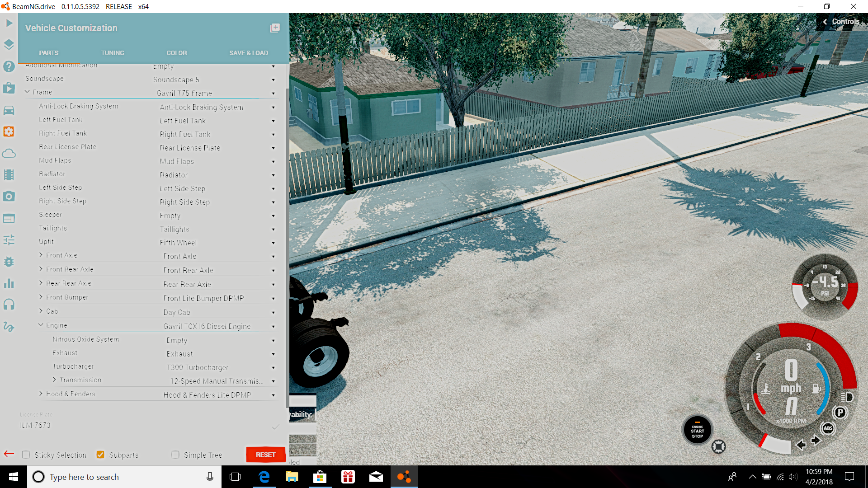This screenshot has height=488, width=868.
Task: Open the debug bug icon
Action: (9, 262)
